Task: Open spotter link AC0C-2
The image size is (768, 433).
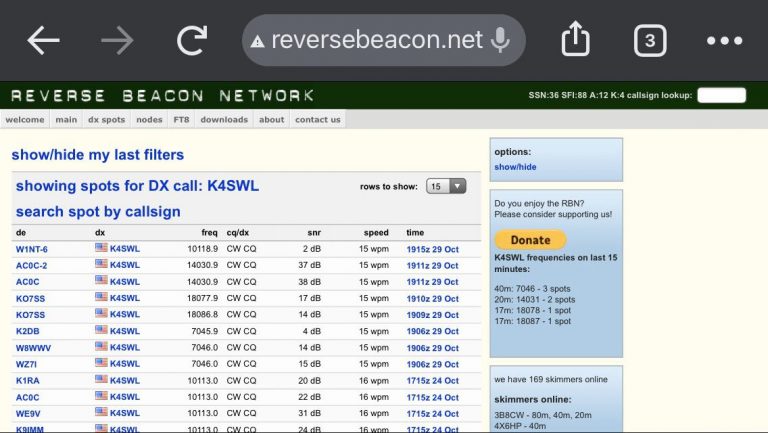Action: click(31, 265)
